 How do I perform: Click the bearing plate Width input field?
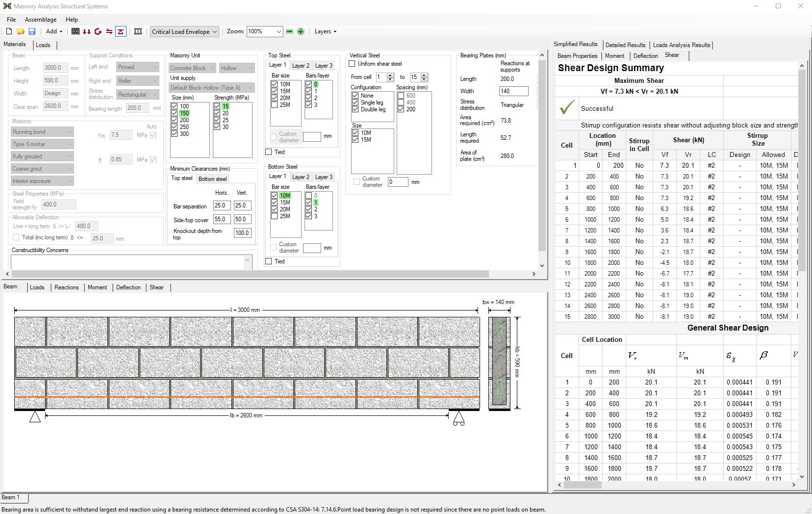point(513,91)
